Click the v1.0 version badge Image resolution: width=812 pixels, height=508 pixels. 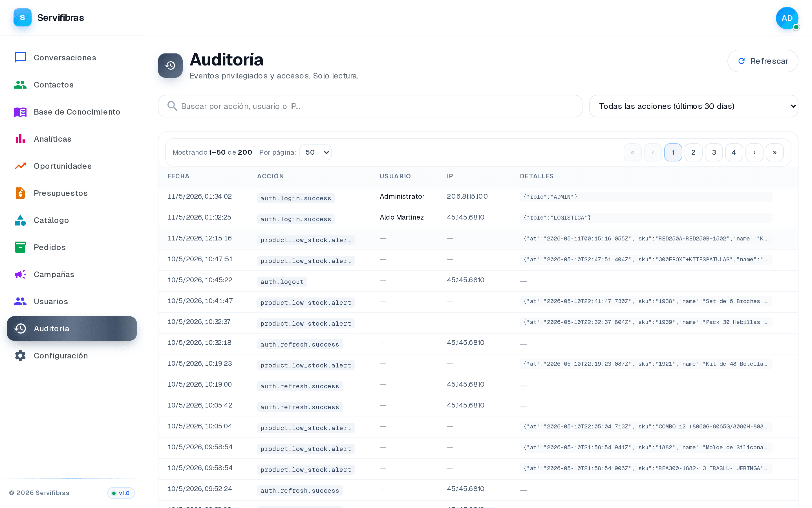pyautogui.click(x=121, y=493)
